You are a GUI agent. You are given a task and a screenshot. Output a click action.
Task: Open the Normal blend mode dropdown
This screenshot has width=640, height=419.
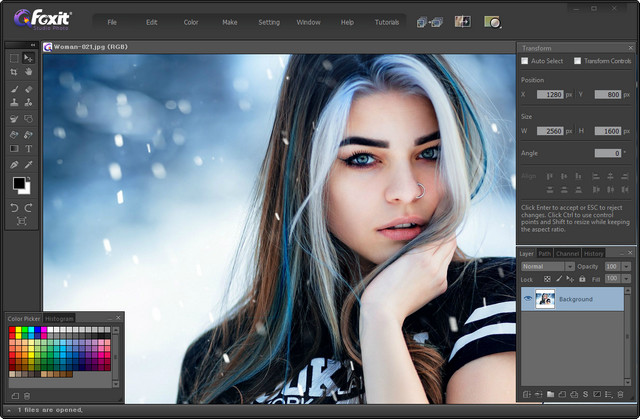pos(547,266)
